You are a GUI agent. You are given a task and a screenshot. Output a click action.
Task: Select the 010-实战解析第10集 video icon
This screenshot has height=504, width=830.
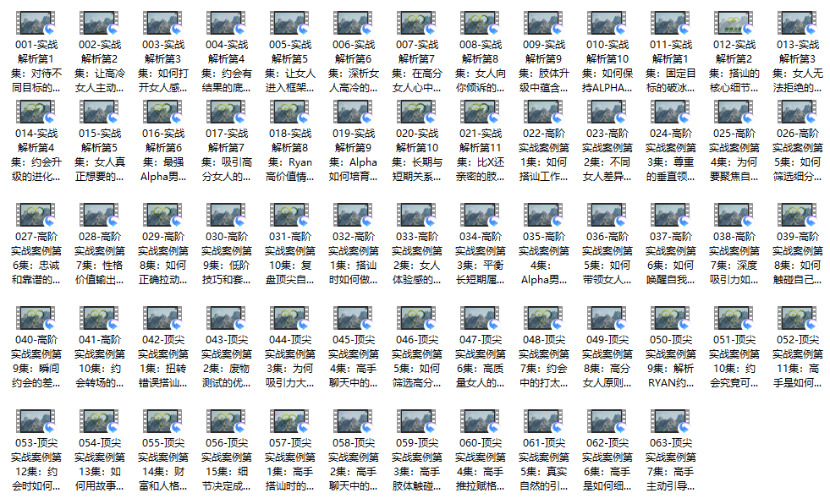click(607, 24)
